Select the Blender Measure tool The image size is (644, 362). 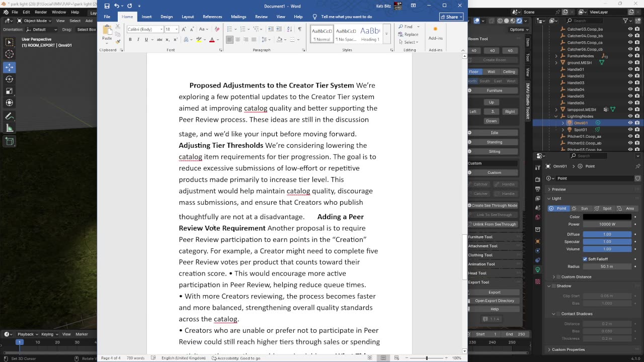pyautogui.click(x=10, y=129)
